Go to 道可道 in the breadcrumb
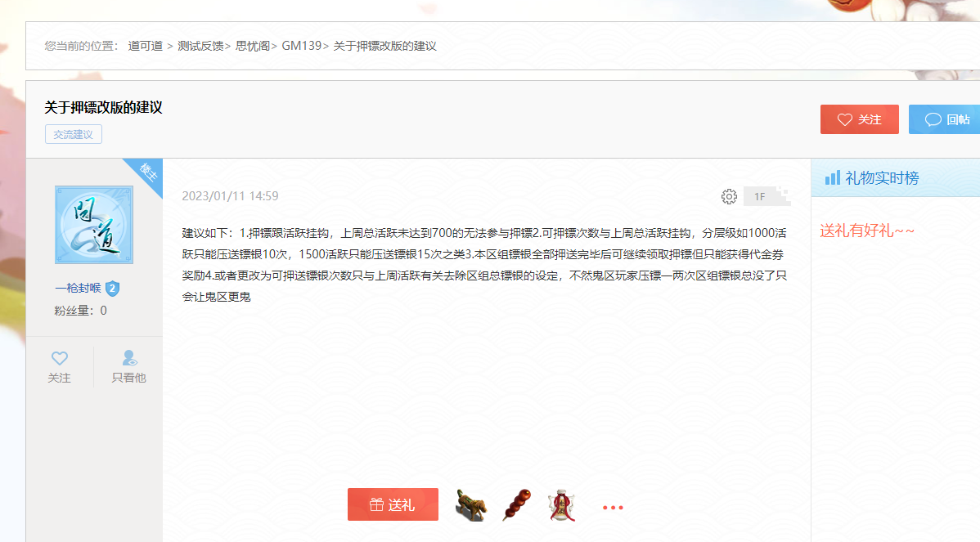 (145, 46)
